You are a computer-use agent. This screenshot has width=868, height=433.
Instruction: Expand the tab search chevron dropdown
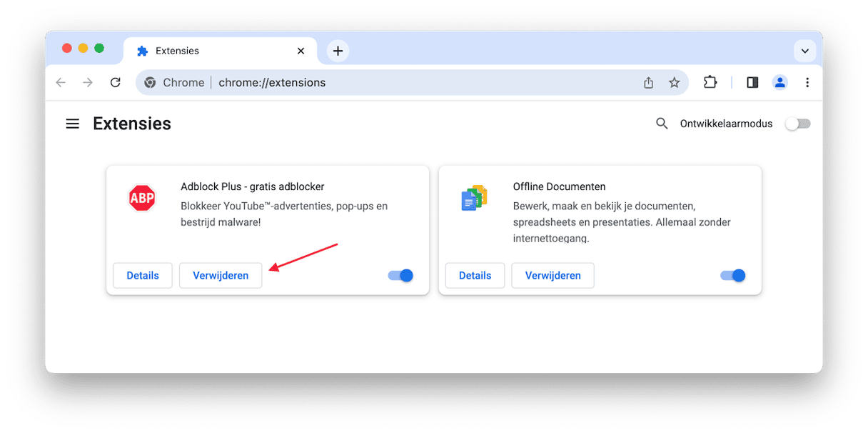pyautogui.click(x=804, y=51)
